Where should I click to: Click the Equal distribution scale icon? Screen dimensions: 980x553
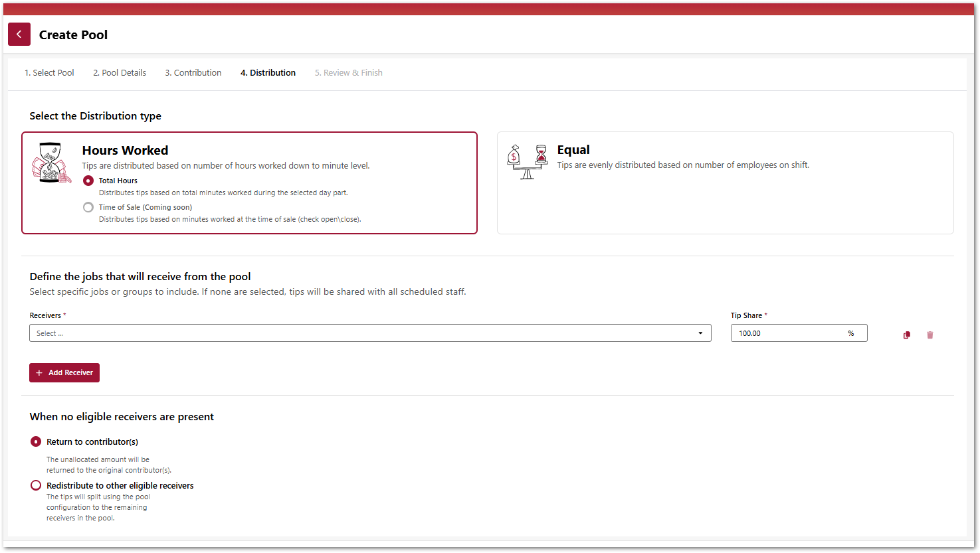click(x=528, y=162)
